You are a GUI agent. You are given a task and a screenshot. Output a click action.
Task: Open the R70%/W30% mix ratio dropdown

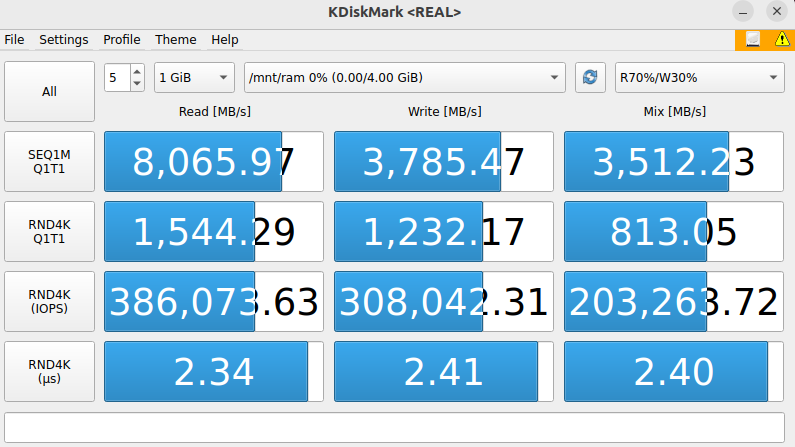699,78
